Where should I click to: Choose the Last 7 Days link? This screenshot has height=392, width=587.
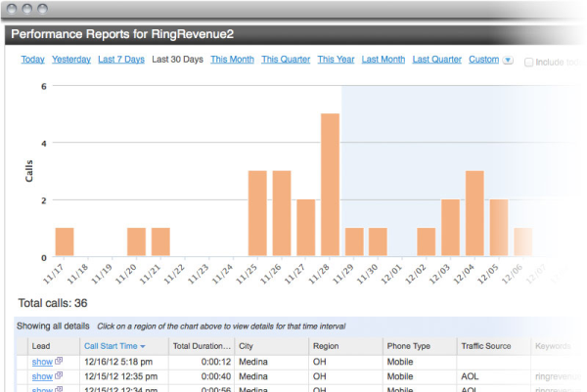pyautogui.click(x=121, y=60)
